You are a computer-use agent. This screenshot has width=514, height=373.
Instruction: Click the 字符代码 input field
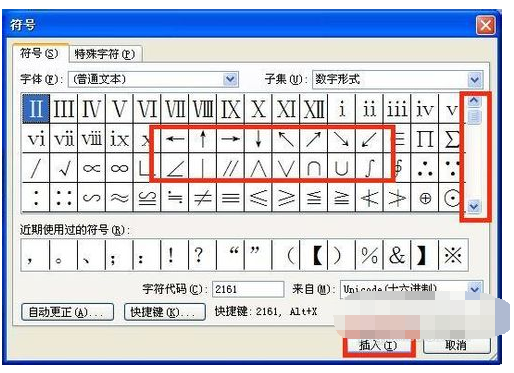pos(248,289)
